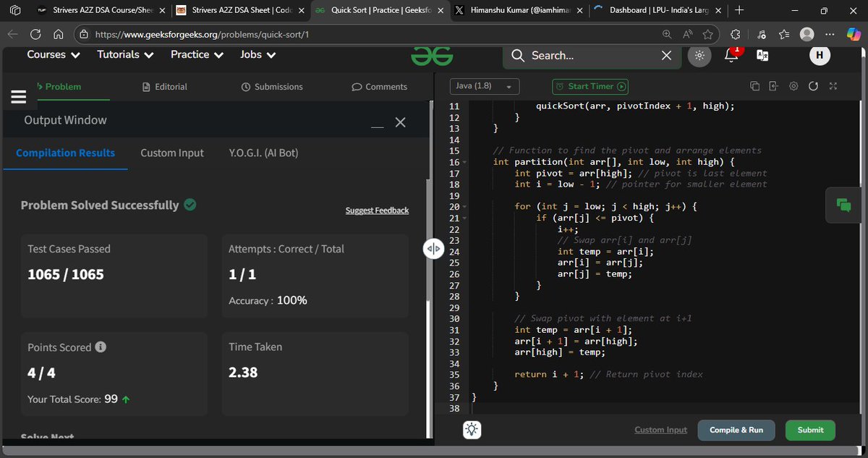The width and height of the screenshot is (868, 458).
Task: Clear the search box with the X icon
Action: [667, 56]
